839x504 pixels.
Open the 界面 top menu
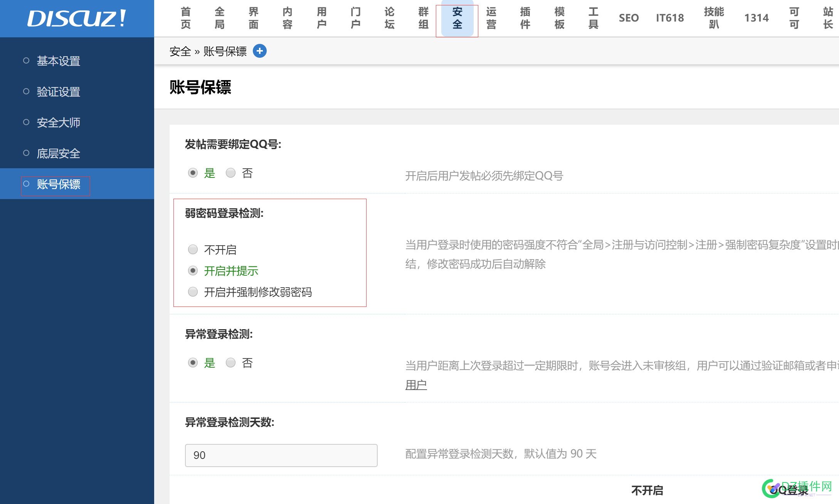[254, 18]
